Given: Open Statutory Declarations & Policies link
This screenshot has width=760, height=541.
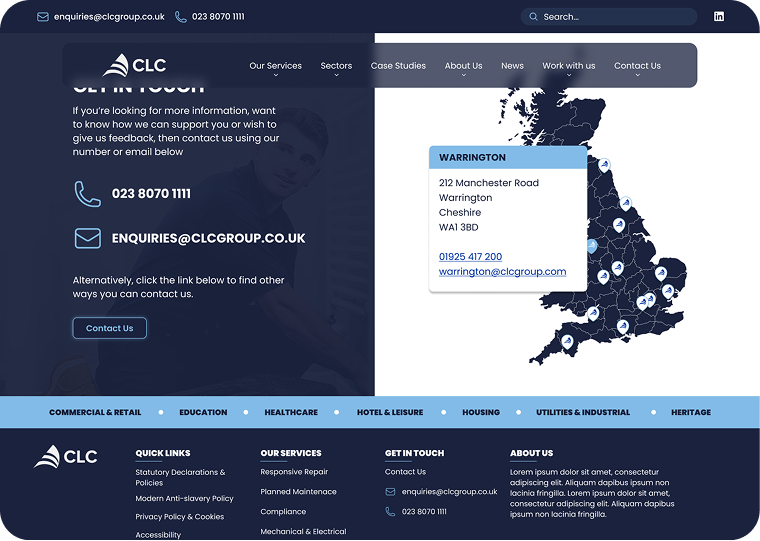Looking at the screenshot, I should pos(180,477).
